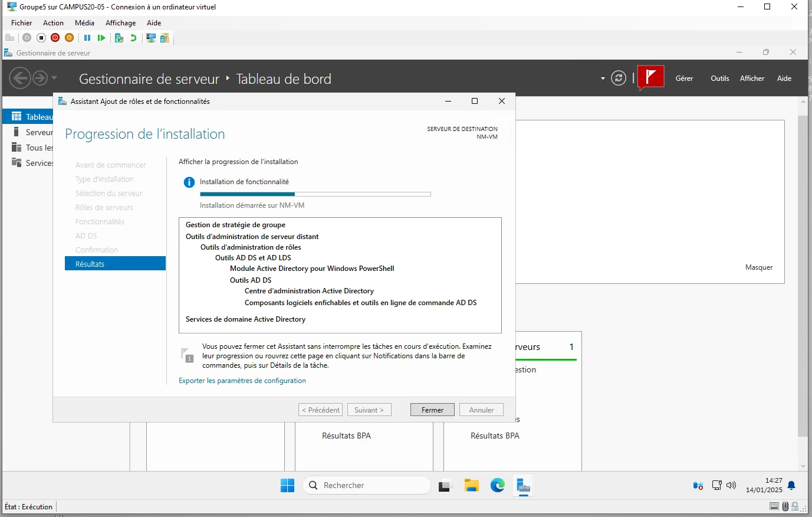Click the Windows Start button

tap(287, 486)
